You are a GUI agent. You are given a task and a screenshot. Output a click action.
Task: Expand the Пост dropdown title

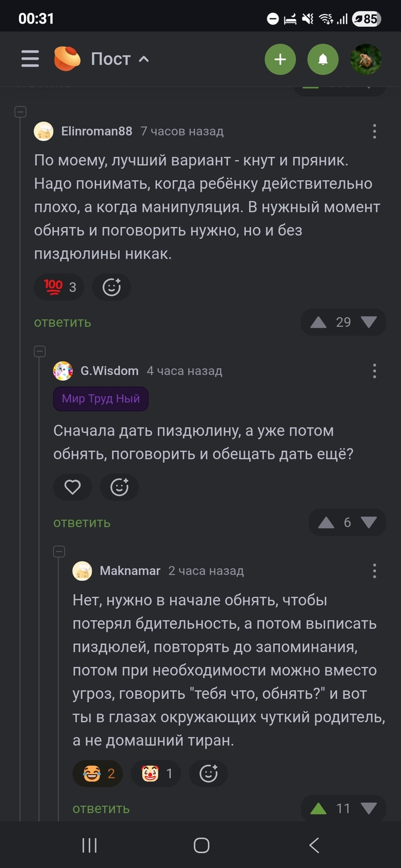[x=120, y=59]
